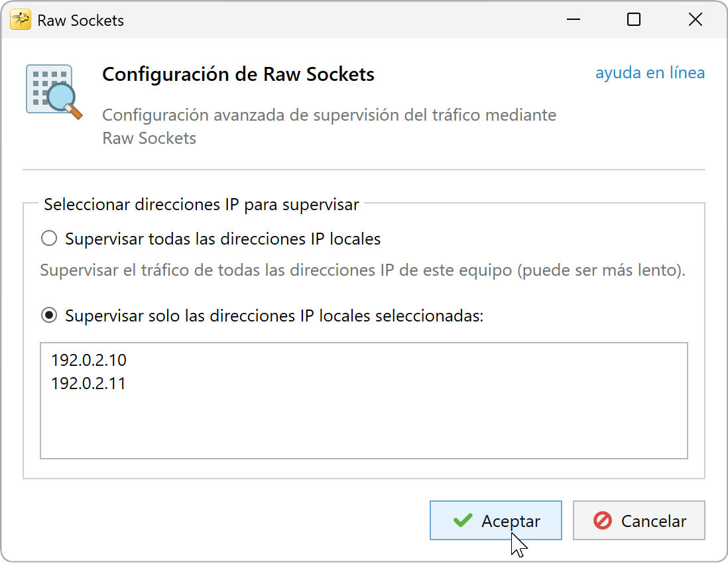The height and width of the screenshot is (578, 728).
Task: Select IP address 192.0.2.11 in the list
Action: pyautogui.click(x=88, y=384)
